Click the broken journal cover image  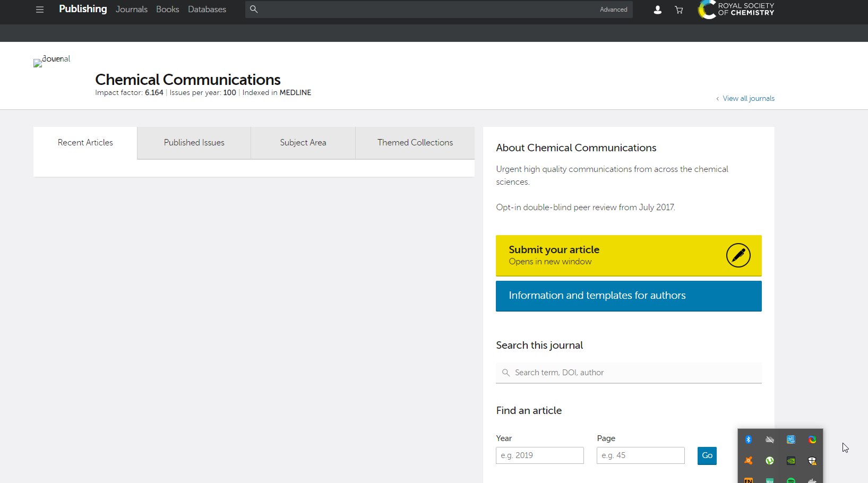pyautogui.click(x=38, y=63)
